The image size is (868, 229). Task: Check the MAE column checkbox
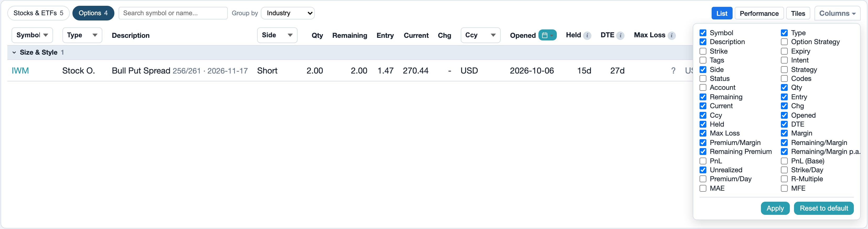pyautogui.click(x=703, y=188)
